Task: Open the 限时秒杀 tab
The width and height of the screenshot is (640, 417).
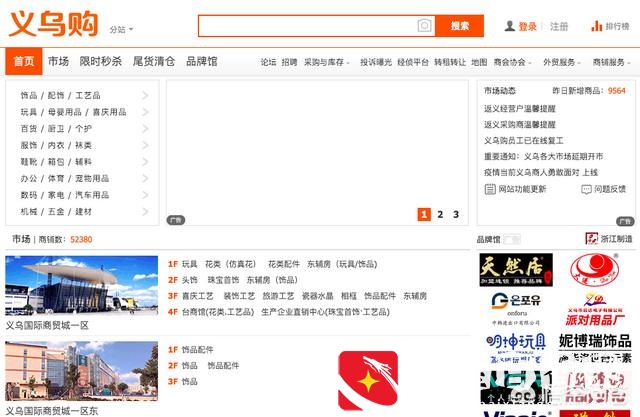Action: point(101,61)
